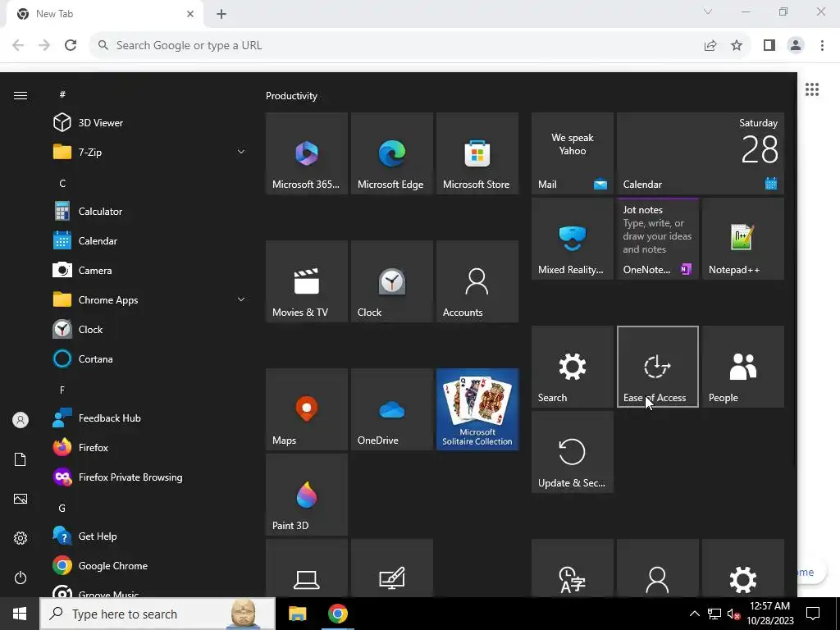Open the Ease of Access tile
This screenshot has height=630, width=840.
[657, 367]
